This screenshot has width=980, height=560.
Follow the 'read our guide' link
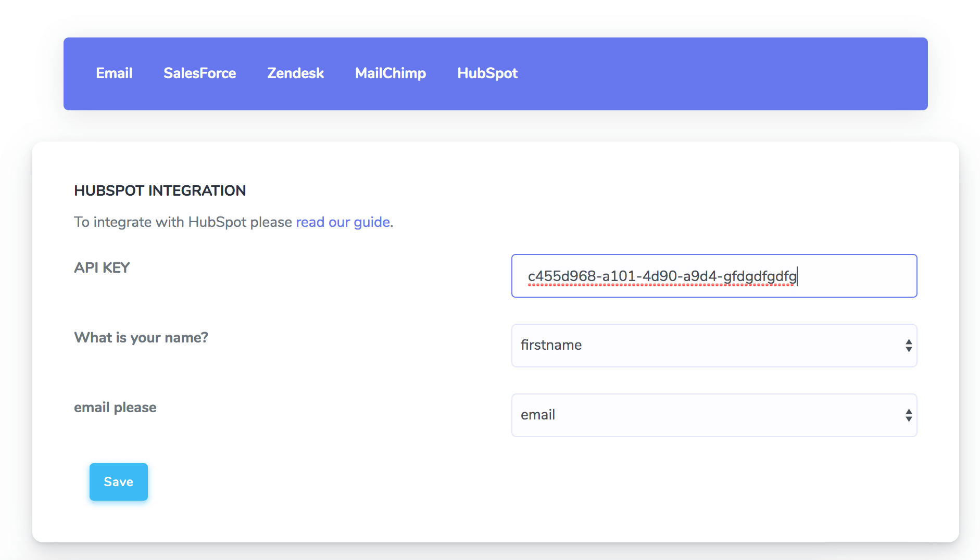pyautogui.click(x=343, y=222)
